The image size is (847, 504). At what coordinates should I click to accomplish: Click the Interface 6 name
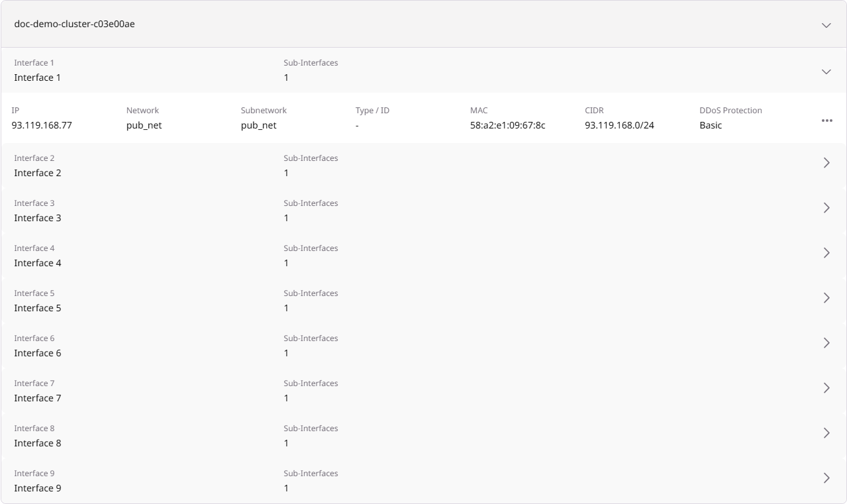point(38,353)
